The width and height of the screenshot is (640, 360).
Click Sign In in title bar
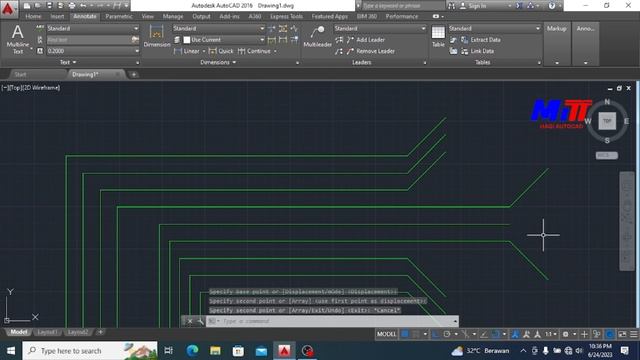pyautogui.click(x=477, y=6)
